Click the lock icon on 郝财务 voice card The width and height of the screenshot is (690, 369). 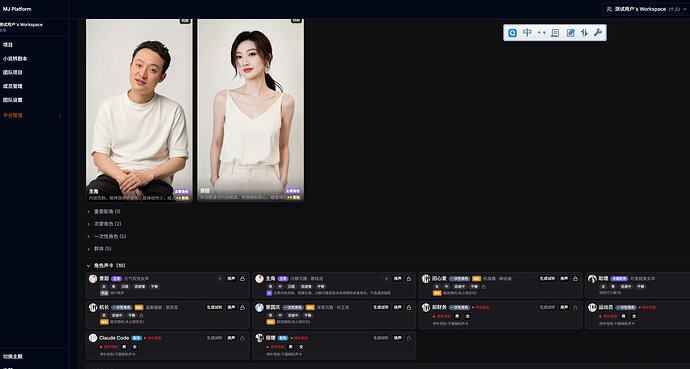click(x=575, y=308)
